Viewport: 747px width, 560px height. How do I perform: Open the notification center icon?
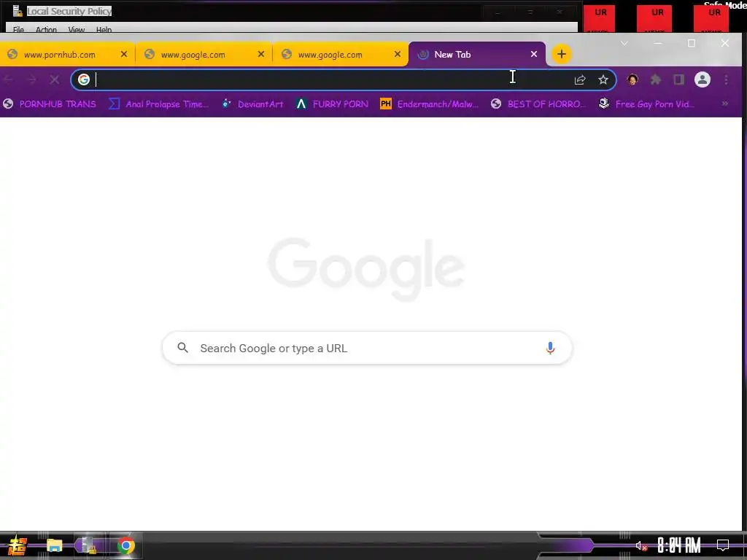tap(723, 545)
